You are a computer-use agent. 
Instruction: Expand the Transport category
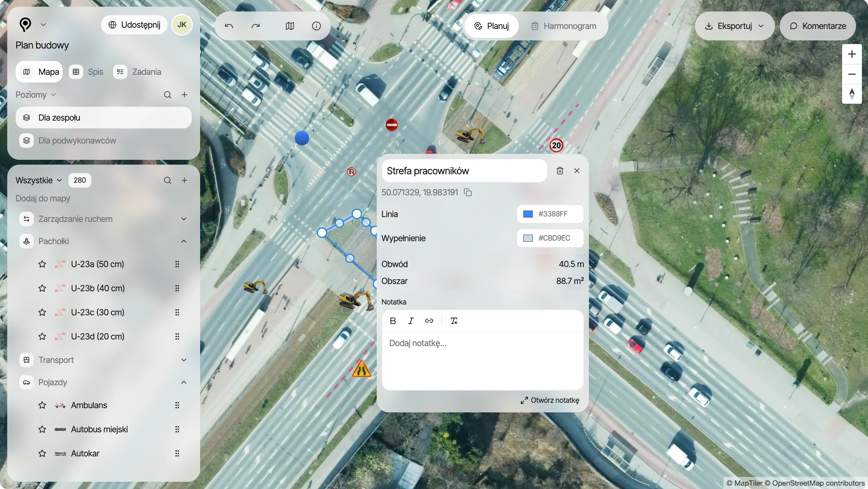[x=184, y=360]
